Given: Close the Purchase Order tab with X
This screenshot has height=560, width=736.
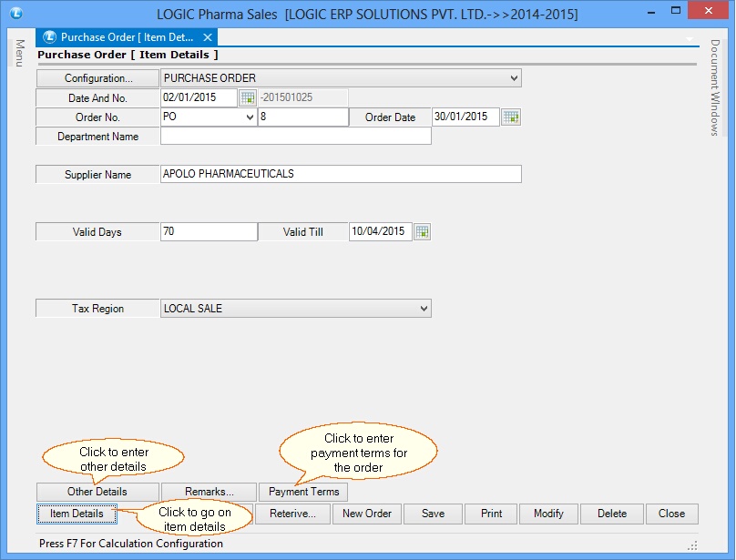Looking at the screenshot, I should pos(208,37).
